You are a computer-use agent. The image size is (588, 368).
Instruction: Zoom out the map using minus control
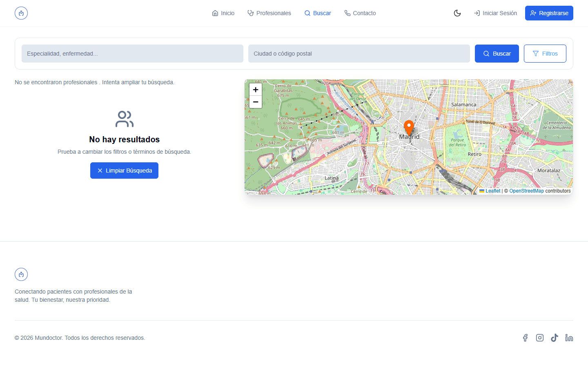255,101
